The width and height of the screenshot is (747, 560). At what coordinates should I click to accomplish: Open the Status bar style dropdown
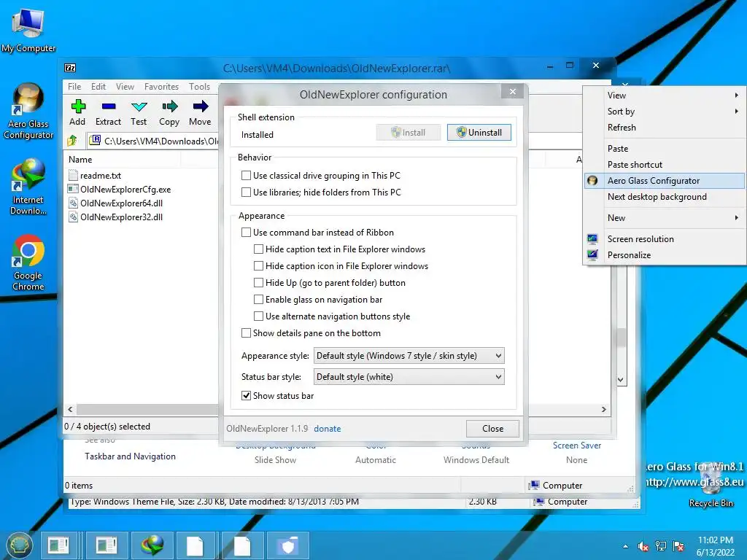click(x=409, y=377)
